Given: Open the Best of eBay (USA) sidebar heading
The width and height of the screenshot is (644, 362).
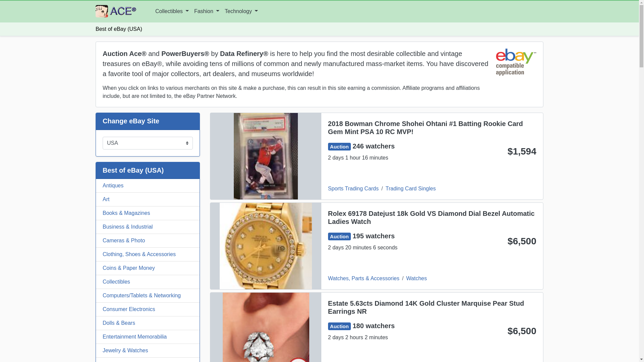Looking at the screenshot, I should [133, 170].
